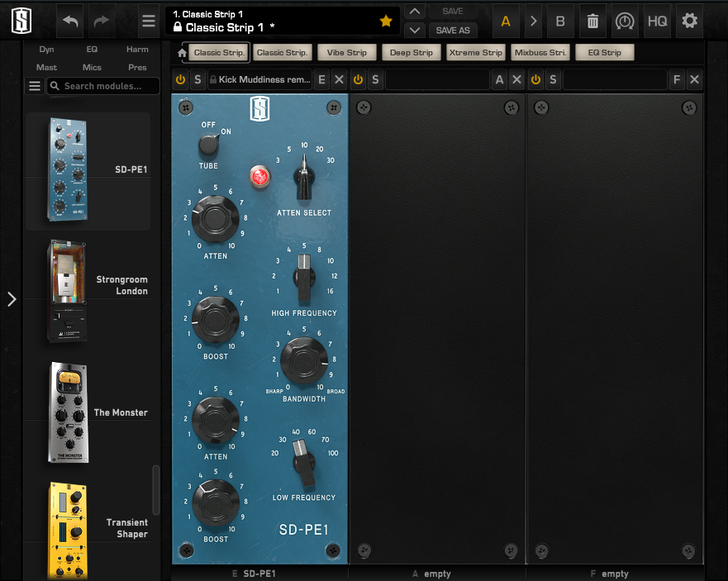Open the meter gauge icon

[625, 21]
